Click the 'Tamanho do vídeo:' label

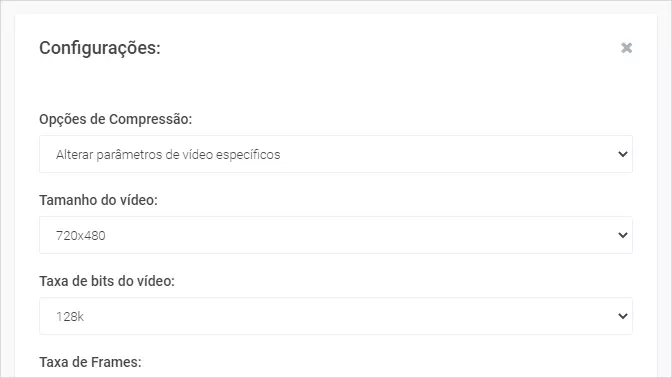(x=99, y=200)
